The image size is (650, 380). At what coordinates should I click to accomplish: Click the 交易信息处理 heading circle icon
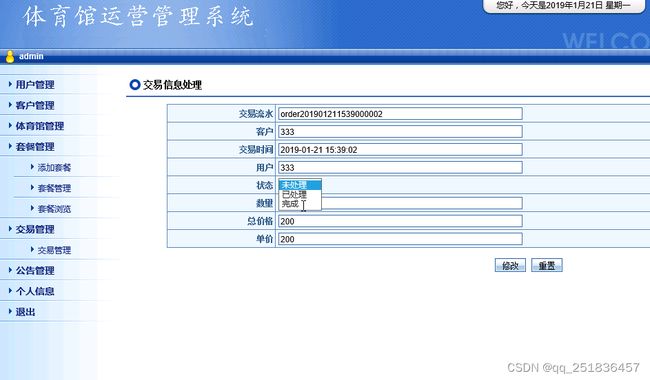coord(135,85)
